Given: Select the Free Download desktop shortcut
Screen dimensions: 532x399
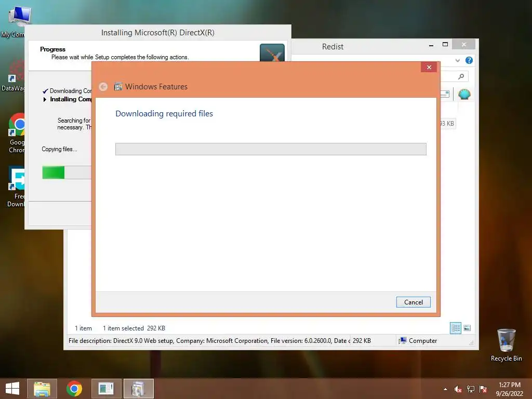Looking at the screenshot, I should click(16, 187).
